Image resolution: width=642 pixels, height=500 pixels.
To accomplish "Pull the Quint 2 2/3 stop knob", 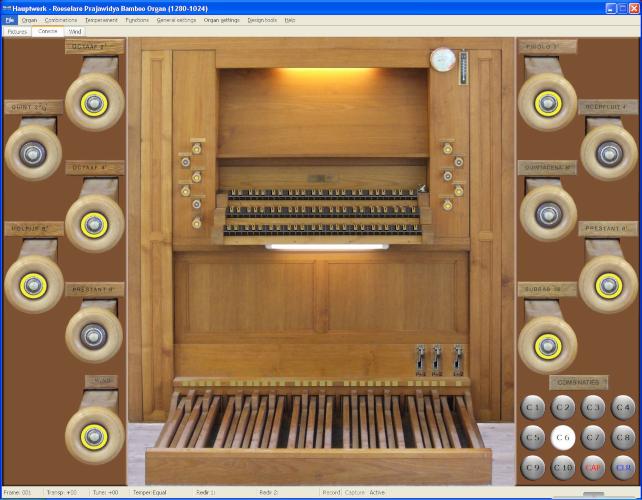I will coord(34,153).
